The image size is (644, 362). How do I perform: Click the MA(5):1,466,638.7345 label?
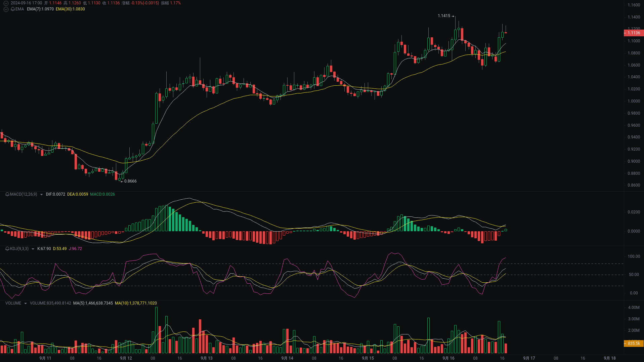tap(93, 303)
